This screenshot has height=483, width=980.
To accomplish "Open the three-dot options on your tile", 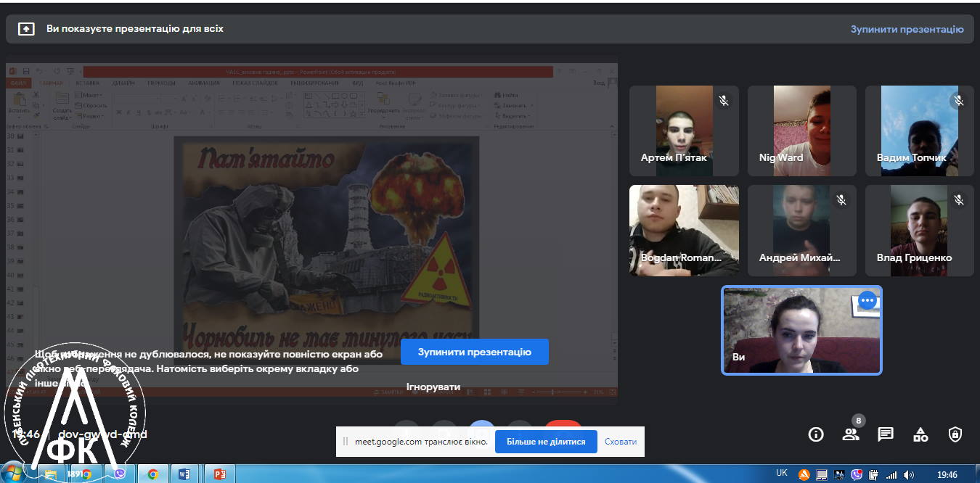I will click(x=867, y=300).
